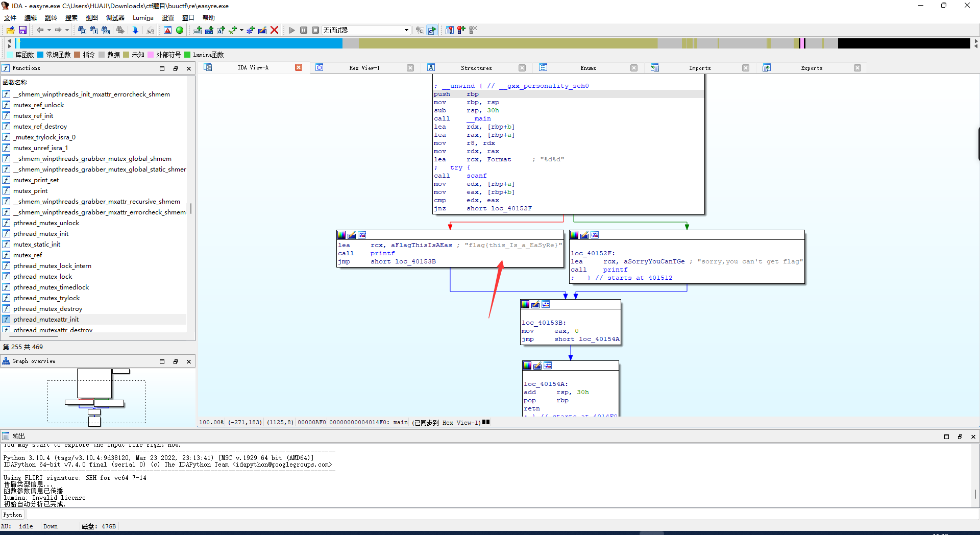Open the 搜索 menu

[71, 17]
